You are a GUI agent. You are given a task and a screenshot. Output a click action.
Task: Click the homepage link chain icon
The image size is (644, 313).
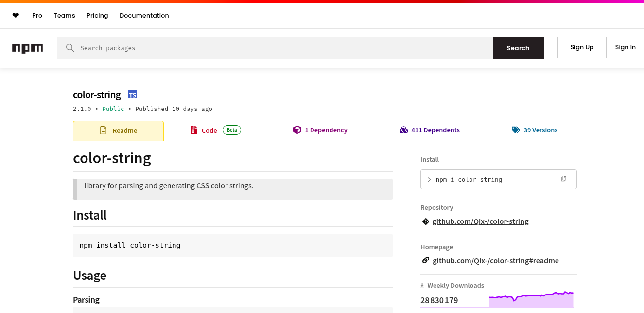pos(426,260)
